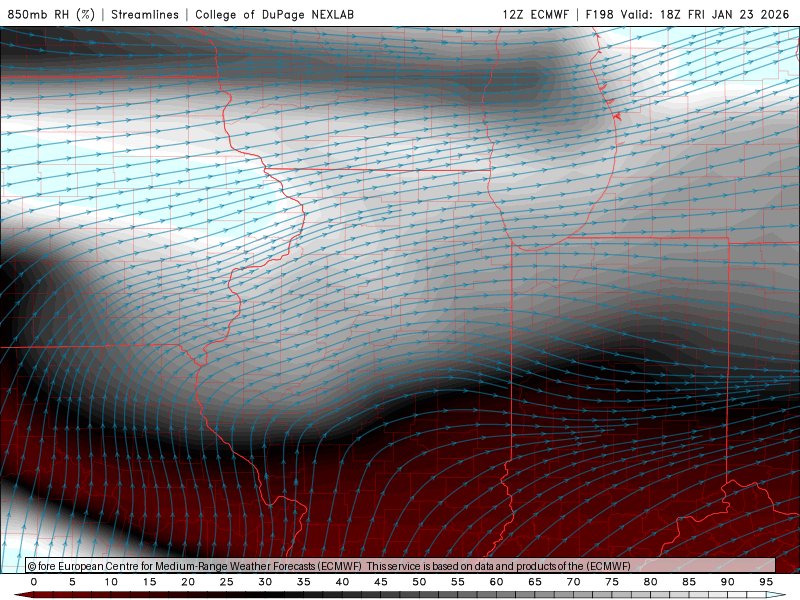Screen dimensions: 800x600
Task: Click the "95" label on the color scale
Action: (766, 582)
